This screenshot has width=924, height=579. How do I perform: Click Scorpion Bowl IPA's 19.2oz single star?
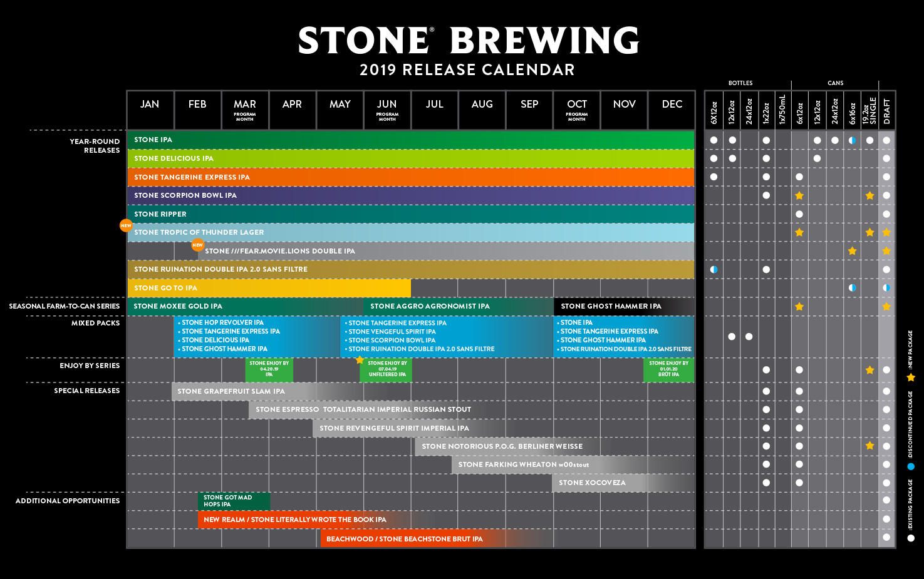[869, 196]
